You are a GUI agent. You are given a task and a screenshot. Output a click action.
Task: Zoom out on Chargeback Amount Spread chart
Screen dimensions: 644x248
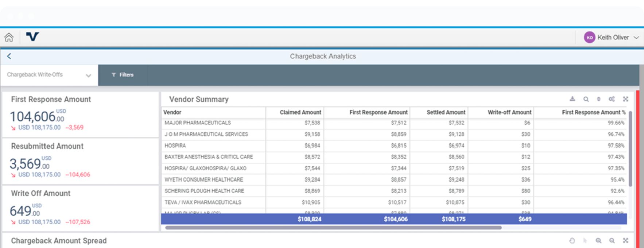click(x=612, y=241)
